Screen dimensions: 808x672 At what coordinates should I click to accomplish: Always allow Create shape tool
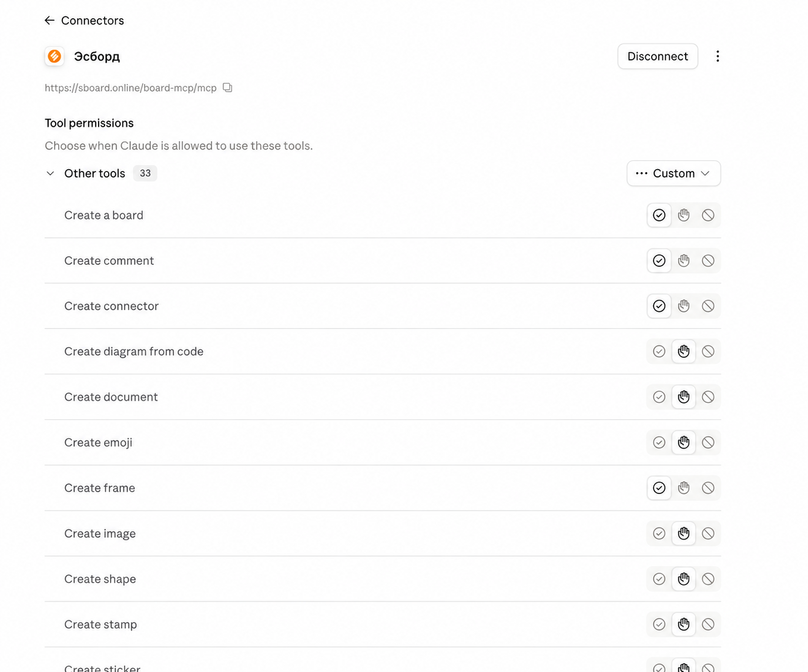pyautogui.click(x=659, y=579)
